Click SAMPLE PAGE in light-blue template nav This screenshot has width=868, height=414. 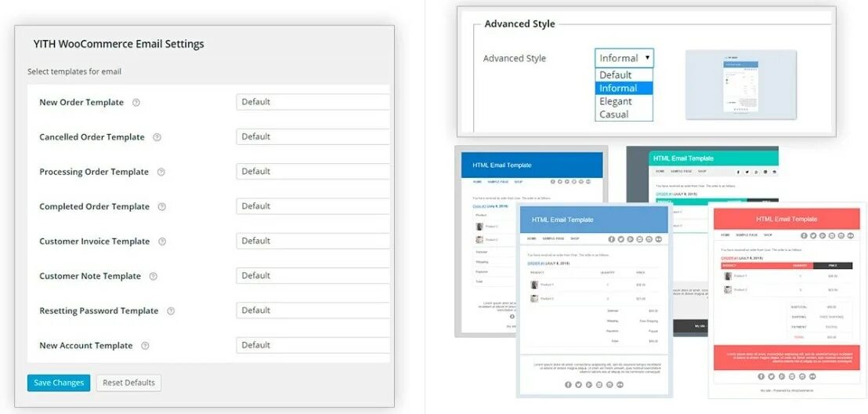553,239
